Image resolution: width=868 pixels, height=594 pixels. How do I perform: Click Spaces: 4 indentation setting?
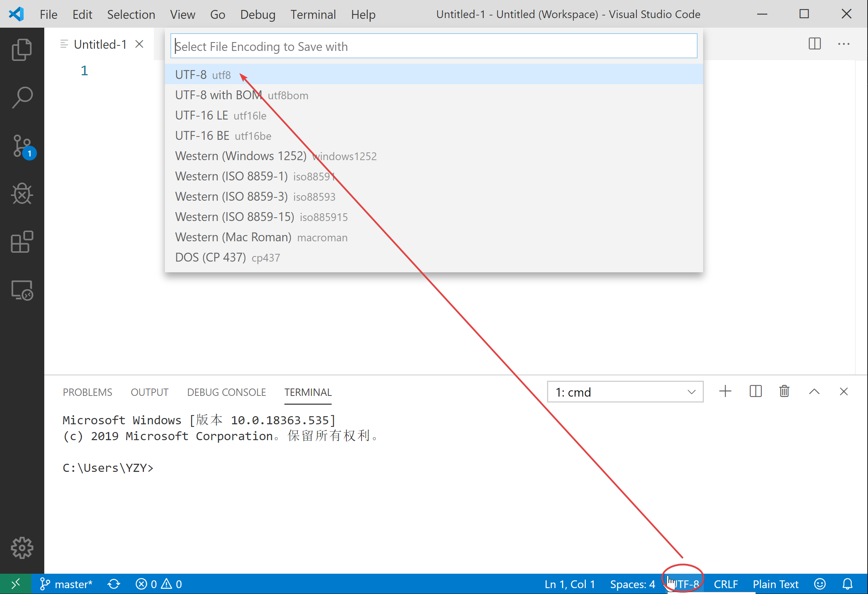coord(632,584)
